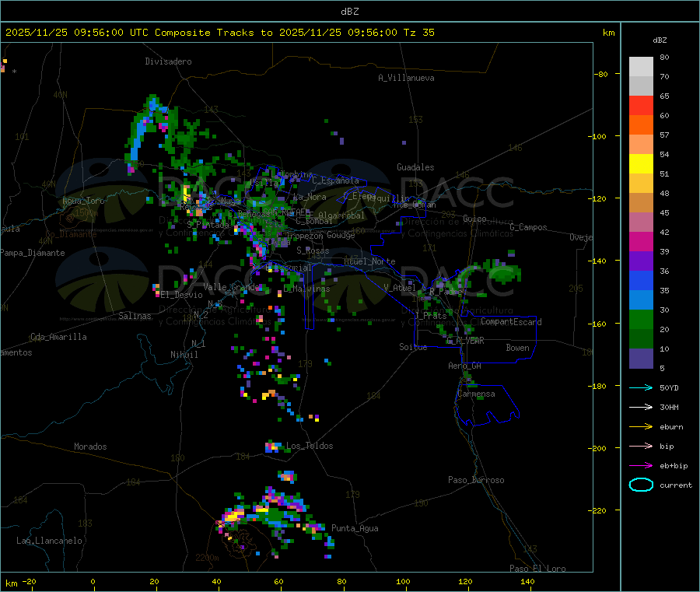Click the Guico location label

pos(474,219)
